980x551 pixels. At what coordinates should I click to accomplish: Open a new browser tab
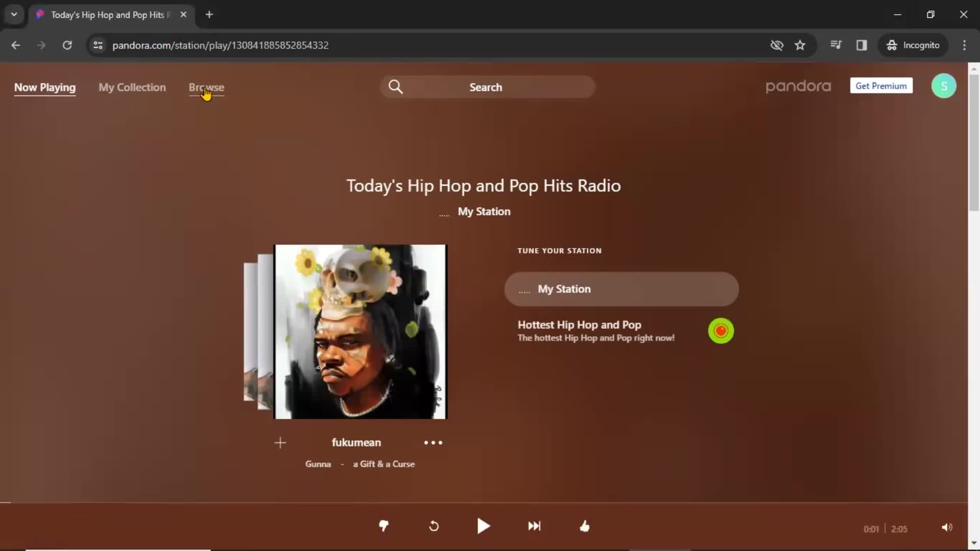point(209,14)
